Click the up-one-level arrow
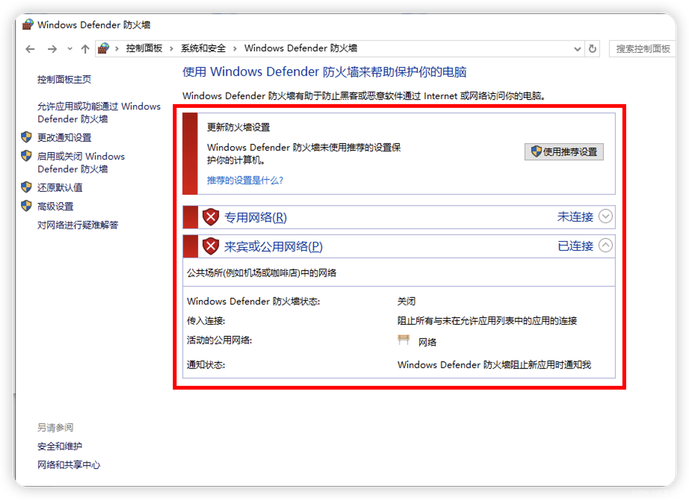 tap(84, 48)
